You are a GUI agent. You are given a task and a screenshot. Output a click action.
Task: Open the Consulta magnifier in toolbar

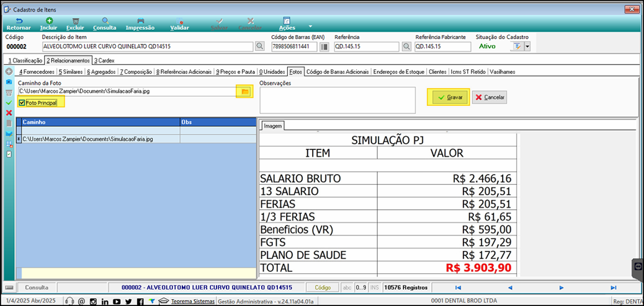(x=105, y=20)
